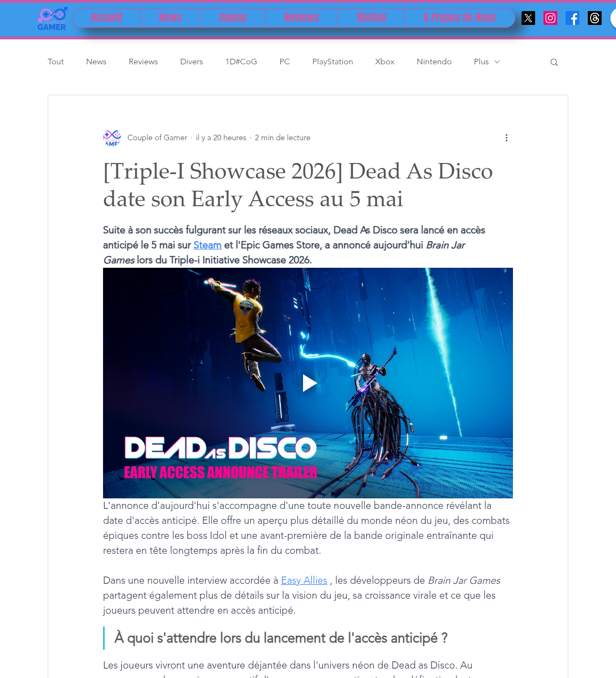The image size is (616, 678).
Task: Select the Nintendo category filter
Action: [434, 62]
